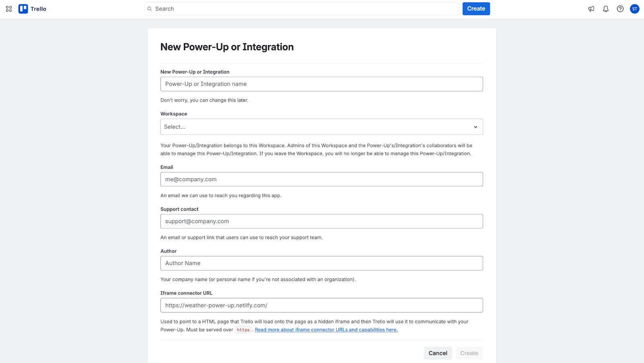The height and width of the screenshot is (363, 644).
Task: Click the Power-Up or Integration name field
Action: click(x=321, y=84)
